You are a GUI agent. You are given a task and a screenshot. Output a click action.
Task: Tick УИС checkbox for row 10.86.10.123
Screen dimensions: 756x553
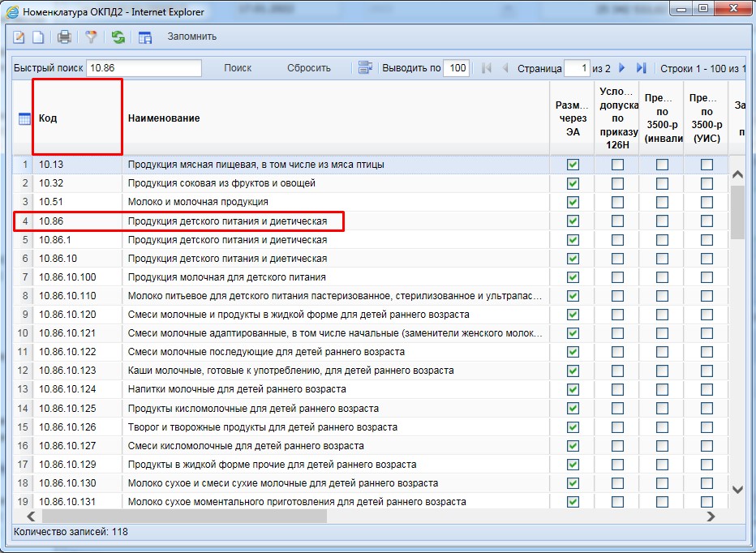(x=707, y=371)
